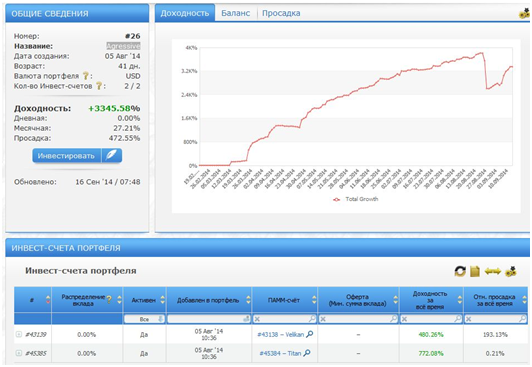The width and height of the screenshot is (532, 367).
Task: Click the Просадка value 472.55%
Action: click(x=125, y=138)
